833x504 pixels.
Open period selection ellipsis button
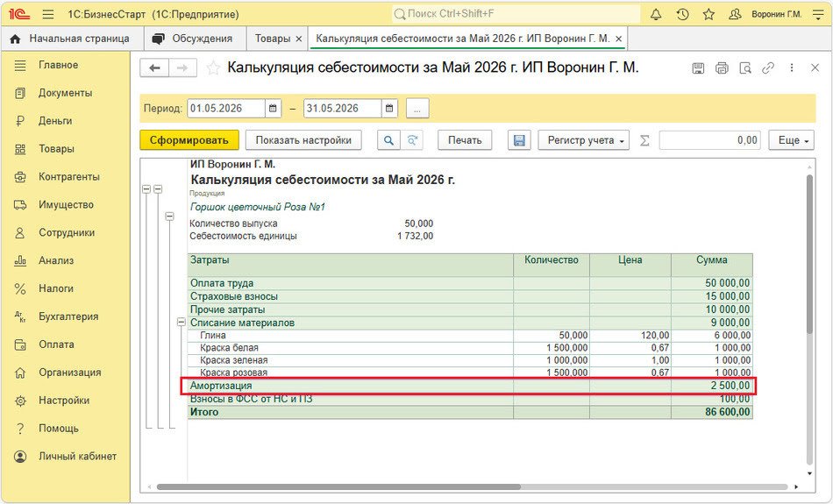coord(417,109)
